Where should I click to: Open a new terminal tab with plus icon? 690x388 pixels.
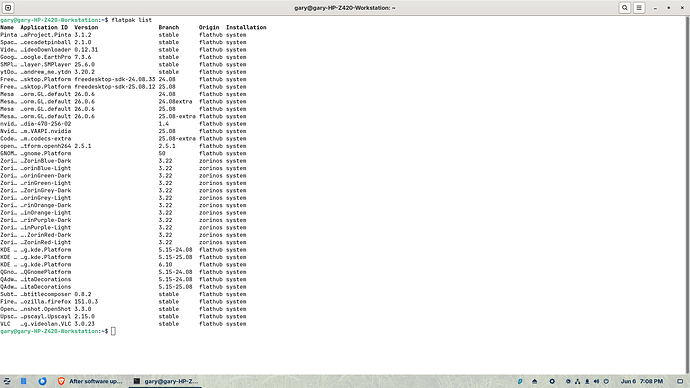click(x=8, y=7)
